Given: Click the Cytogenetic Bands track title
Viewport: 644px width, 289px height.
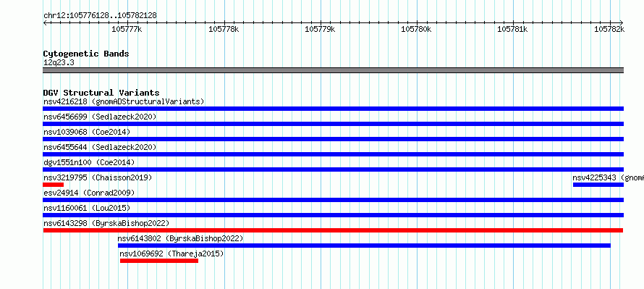Looking at the screenshot, I should [86, 54].
